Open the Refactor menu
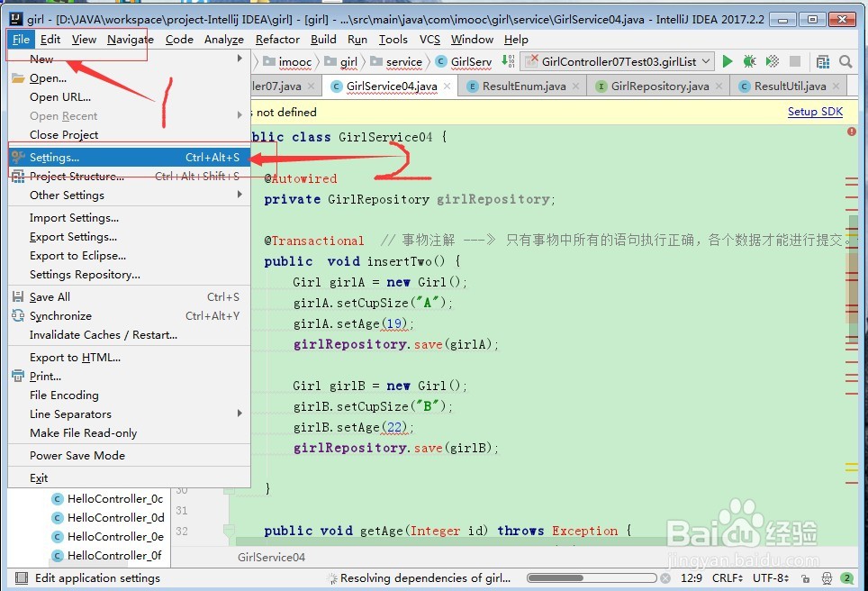 277,40
